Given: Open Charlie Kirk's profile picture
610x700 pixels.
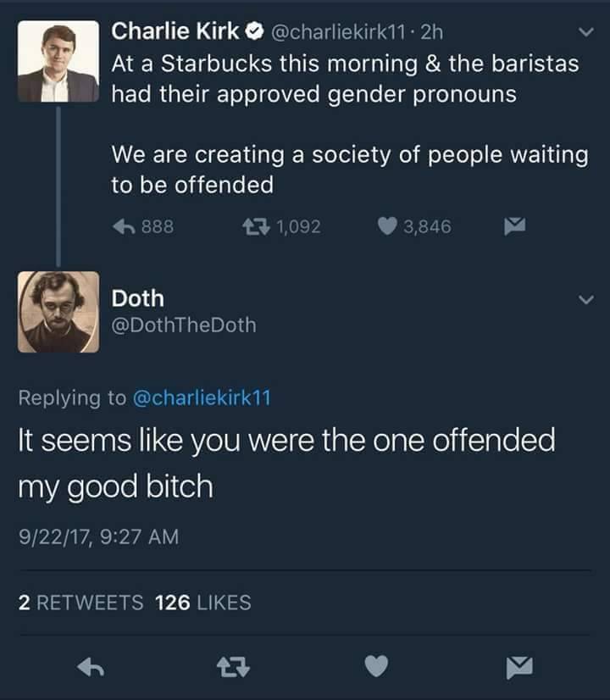Looking at the screenshot, I should (x=58, y=62).
